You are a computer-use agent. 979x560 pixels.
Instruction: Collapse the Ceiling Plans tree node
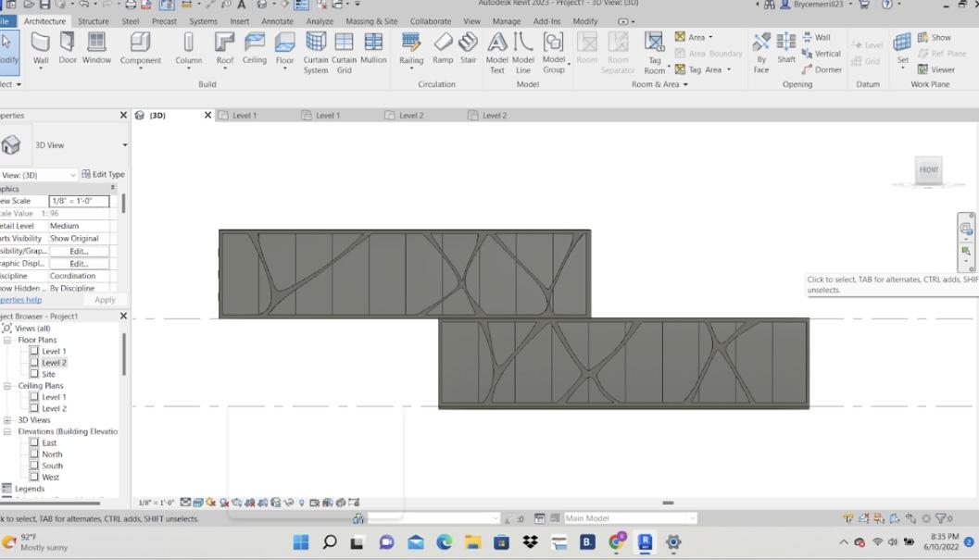(x=7, y=386)
